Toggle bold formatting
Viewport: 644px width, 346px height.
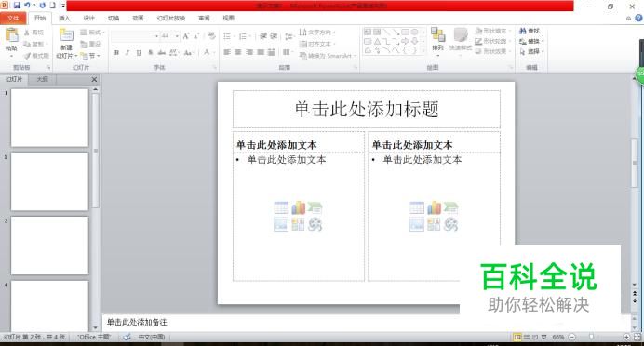click(116, 52)
